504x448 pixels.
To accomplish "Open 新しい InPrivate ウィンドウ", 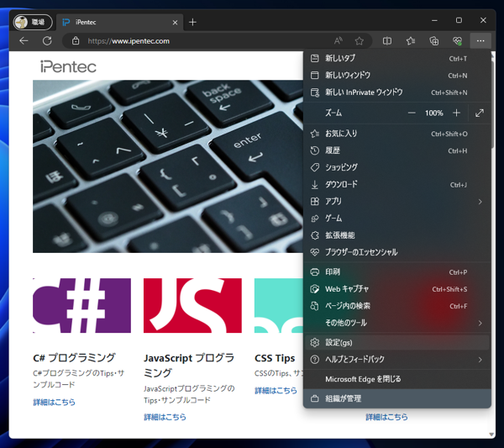I will (x=397, y=92).
